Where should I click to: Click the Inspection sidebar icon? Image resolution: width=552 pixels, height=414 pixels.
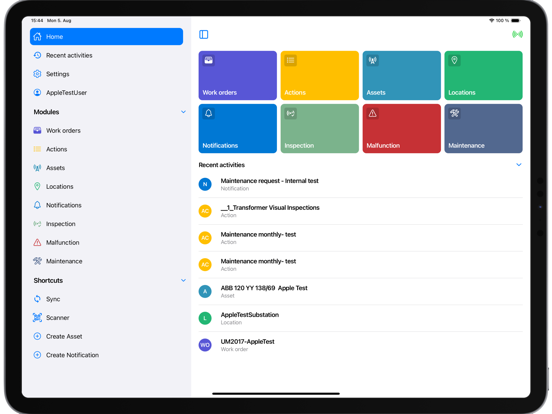tap(37, 224)
